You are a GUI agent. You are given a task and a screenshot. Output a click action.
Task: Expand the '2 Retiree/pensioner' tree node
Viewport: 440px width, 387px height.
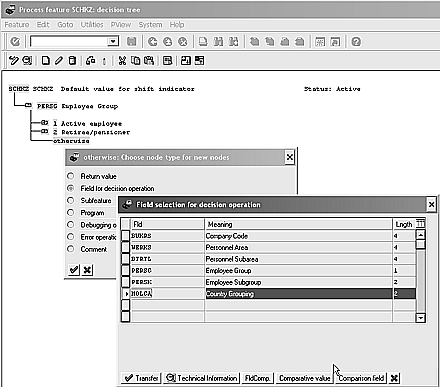[45, 132]
